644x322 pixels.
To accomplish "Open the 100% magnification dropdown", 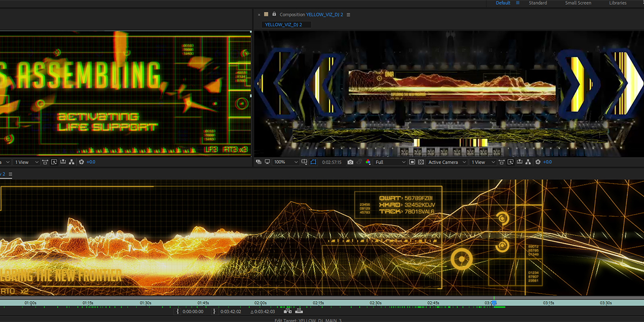I will click(286, 162).
